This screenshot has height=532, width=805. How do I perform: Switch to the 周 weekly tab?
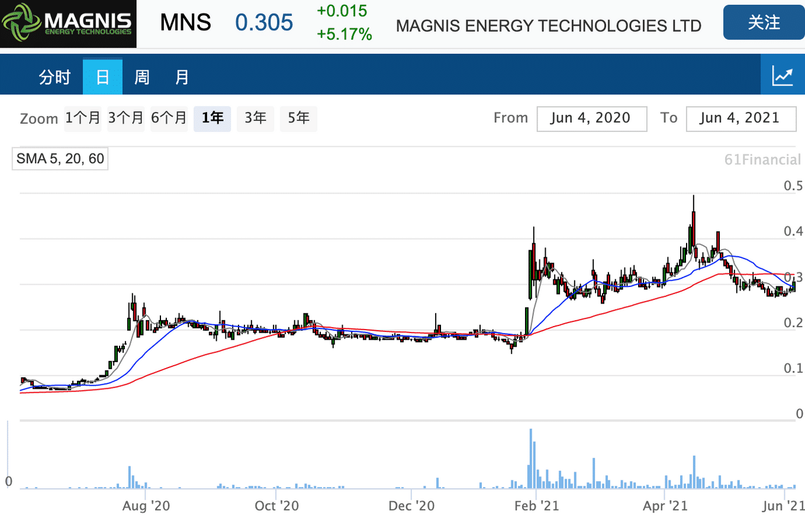[142, 77]
